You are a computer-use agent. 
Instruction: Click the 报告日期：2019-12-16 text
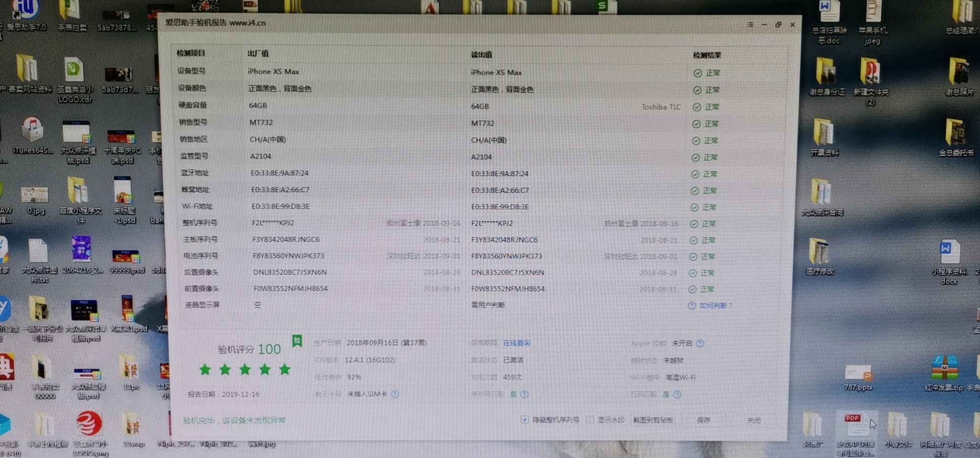tap(224, 394)
